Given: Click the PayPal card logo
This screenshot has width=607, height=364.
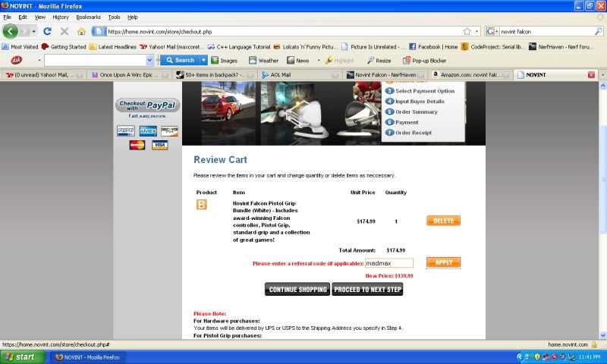Looking at the screenshot, I should click(126, 130).
